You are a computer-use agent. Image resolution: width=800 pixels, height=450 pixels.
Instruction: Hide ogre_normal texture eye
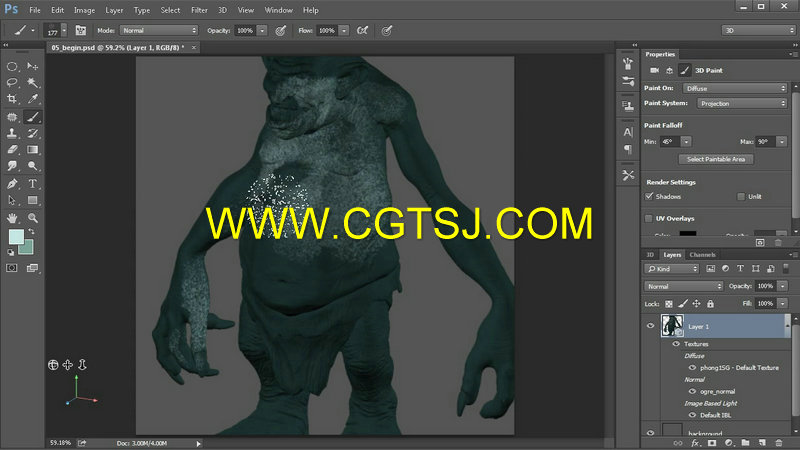692,391
